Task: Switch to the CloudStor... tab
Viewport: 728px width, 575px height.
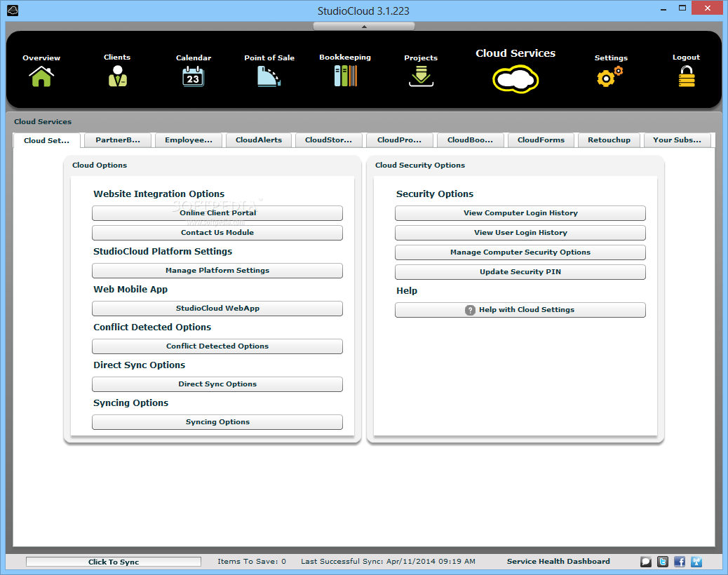Action: tap(329, 140)
